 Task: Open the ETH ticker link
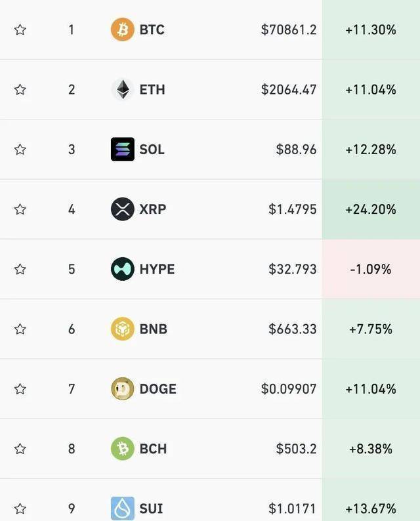152,89
